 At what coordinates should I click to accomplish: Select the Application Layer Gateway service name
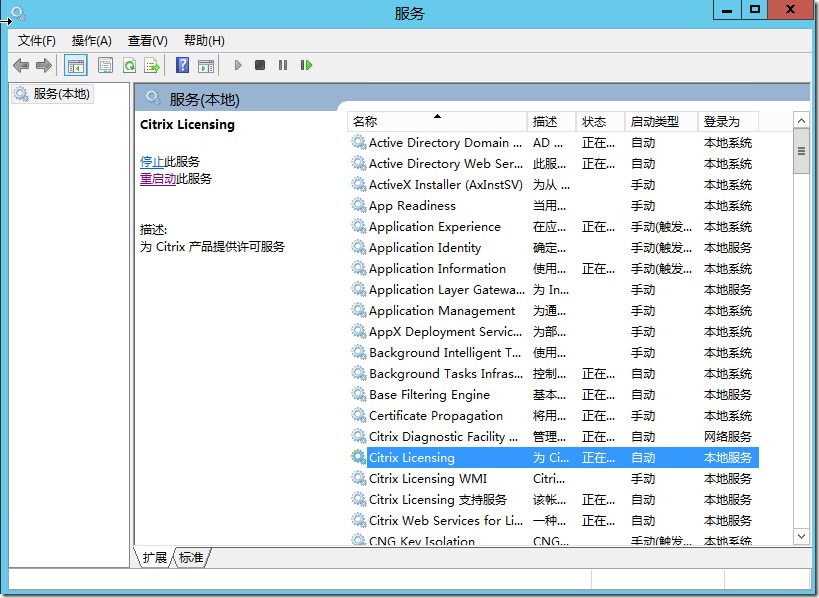point(447,289)
